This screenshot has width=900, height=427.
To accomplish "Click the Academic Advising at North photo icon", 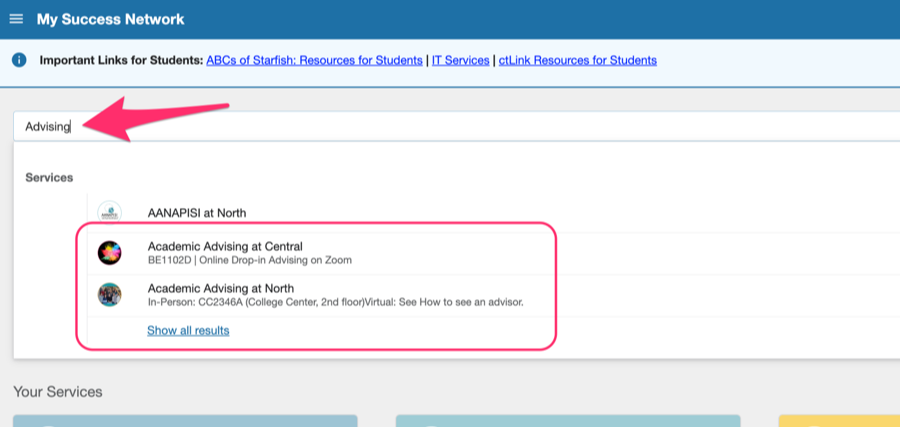I will 109,295.
